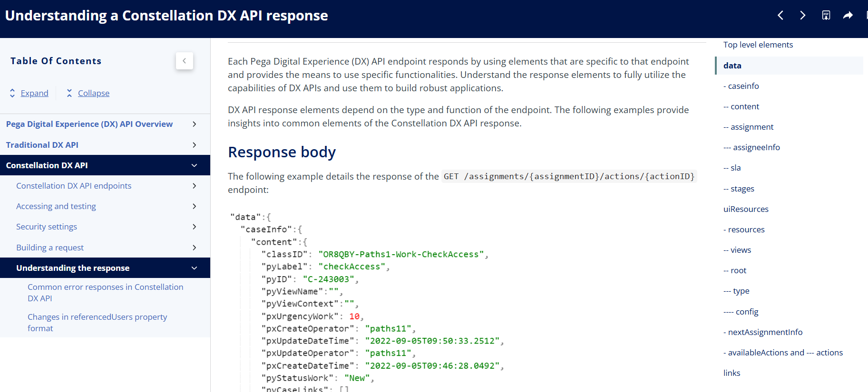Screen dimensions: 868x392
Task: Go to next topic arrow
Action: coord(803,15)
